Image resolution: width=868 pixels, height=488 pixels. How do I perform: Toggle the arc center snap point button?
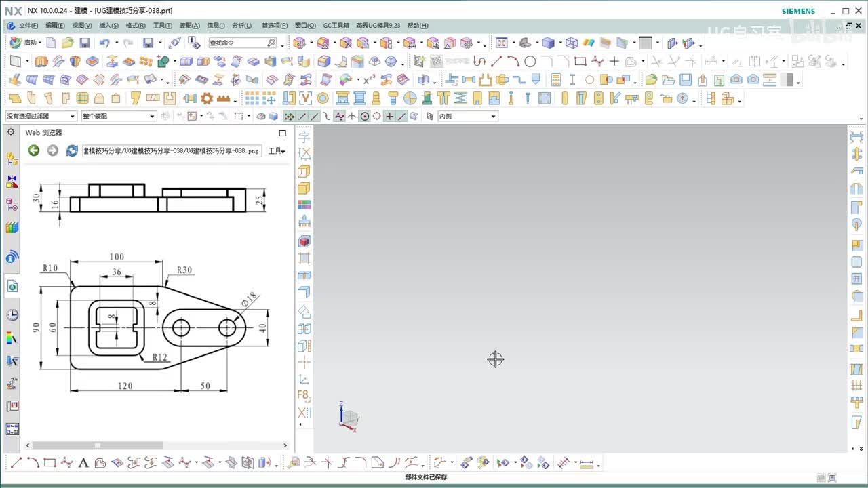[x=365, y=116]
